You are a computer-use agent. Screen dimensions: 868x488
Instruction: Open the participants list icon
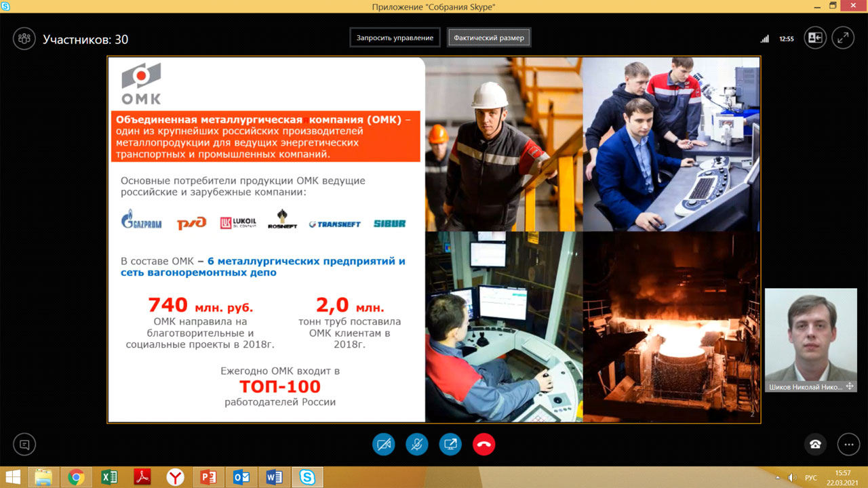point(24,39)
